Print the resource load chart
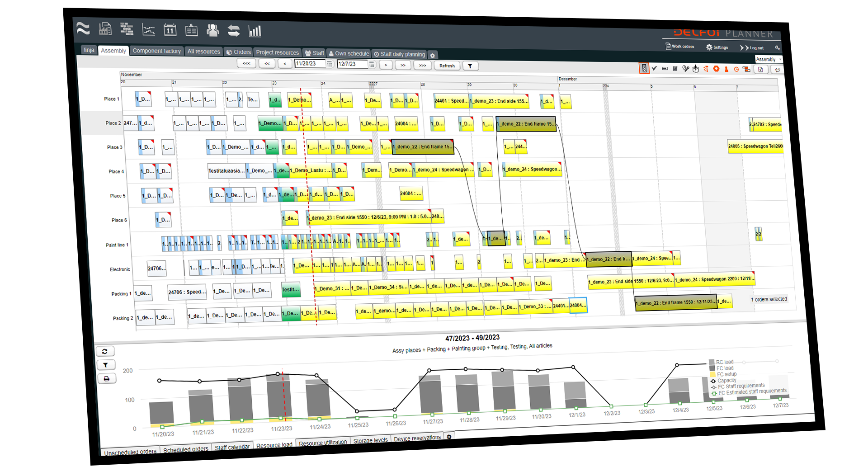Viewport: 868px width, 476px height. click(x=106, y=379)
